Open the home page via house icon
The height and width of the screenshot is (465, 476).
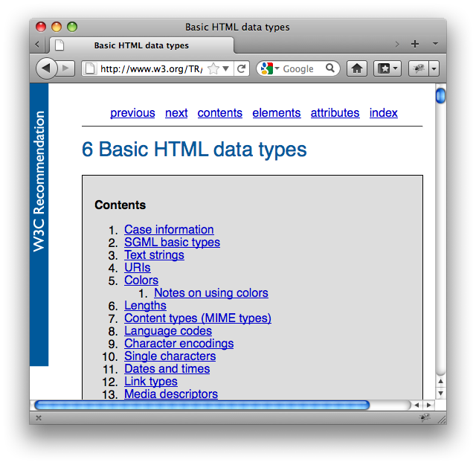click(x=357, y=68)
